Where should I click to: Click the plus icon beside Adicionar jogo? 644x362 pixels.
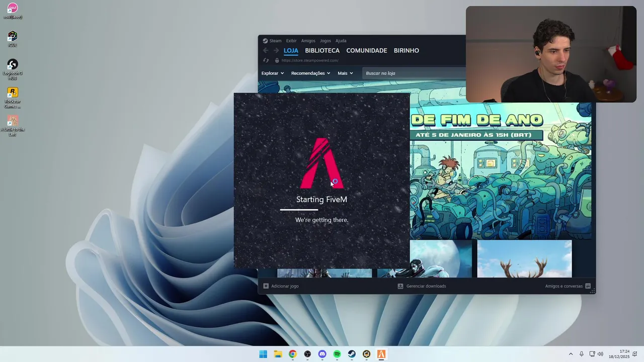click(x=266, y=286)
